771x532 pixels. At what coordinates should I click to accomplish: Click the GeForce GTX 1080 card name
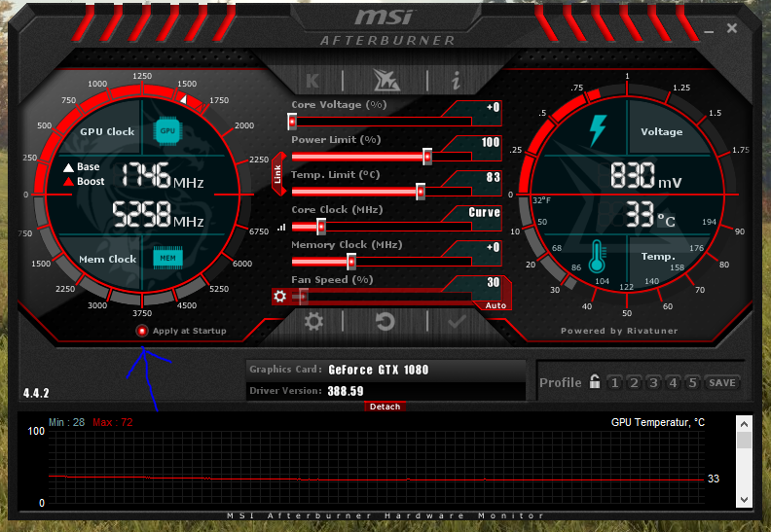pyautogui.click(x=378, y=370)
